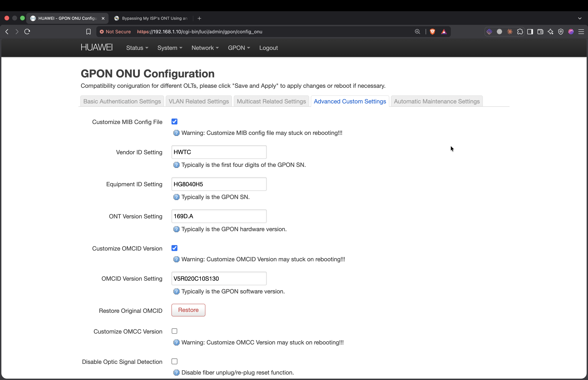Open the Extensions puzzle-piece menu
This screenshot has width=588, height=380.
coord(520,32)
